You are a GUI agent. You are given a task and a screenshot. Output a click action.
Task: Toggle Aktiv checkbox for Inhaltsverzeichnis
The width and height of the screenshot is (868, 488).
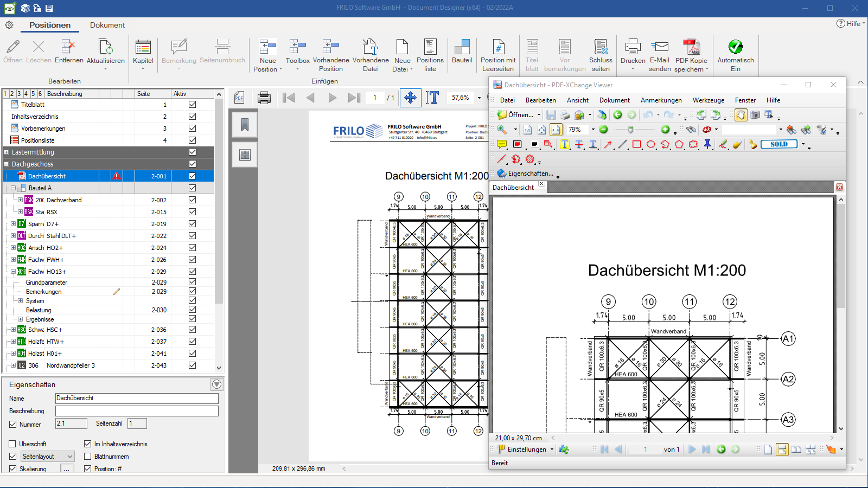coord(192,117)
